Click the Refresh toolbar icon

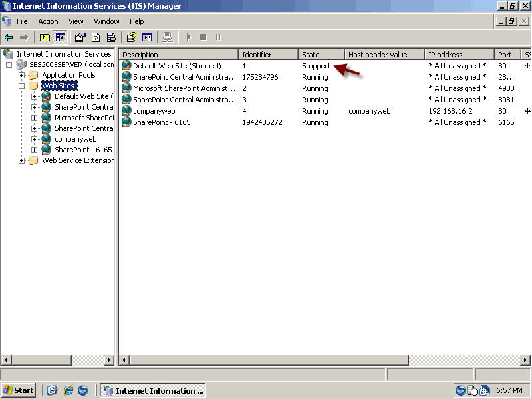coord(96,37)
